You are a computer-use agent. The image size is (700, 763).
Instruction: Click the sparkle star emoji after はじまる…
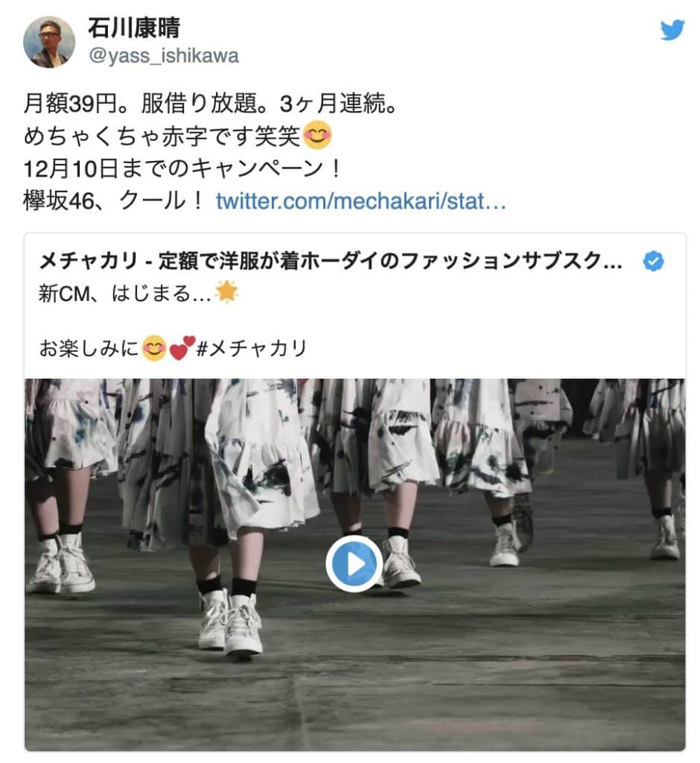(x=226, y=292)
